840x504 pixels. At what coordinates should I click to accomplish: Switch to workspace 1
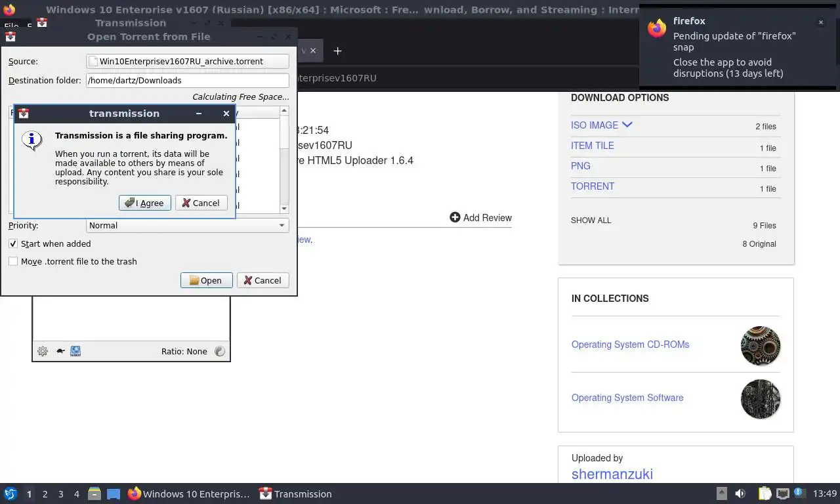tap(29, 494)
